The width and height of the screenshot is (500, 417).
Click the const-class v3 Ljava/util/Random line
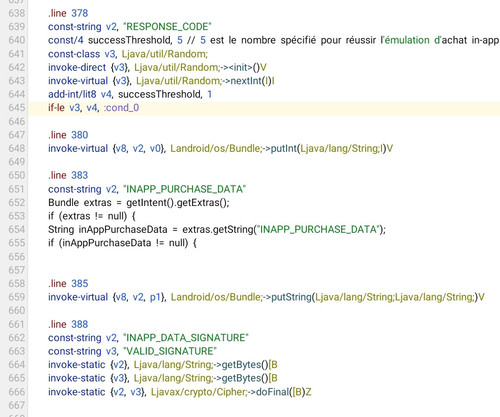pos(128,54)
